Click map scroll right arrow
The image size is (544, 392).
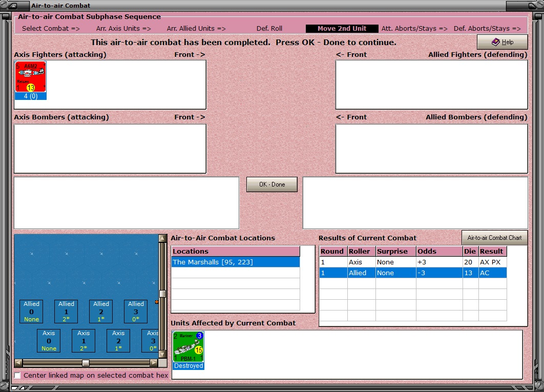point(154,363)
